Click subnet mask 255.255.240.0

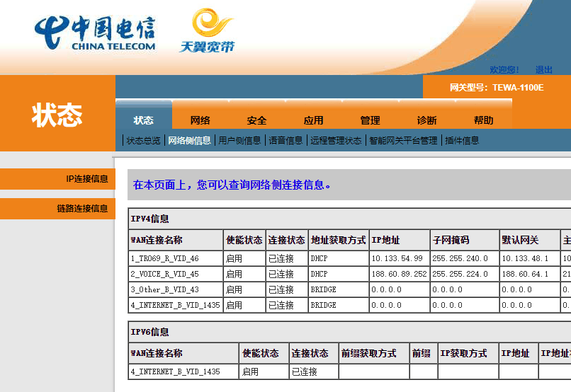[460, 258]
